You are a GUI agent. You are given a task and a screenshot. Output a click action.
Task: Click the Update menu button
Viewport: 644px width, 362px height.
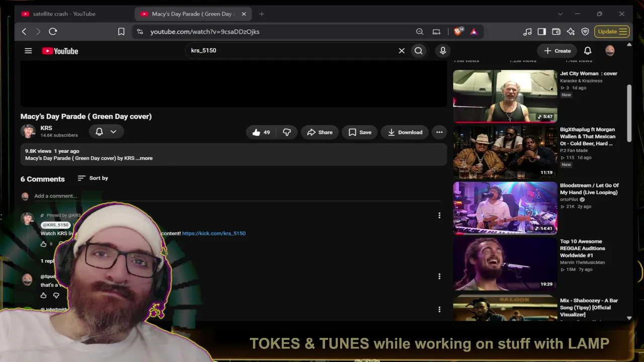(x=612, y=32)
